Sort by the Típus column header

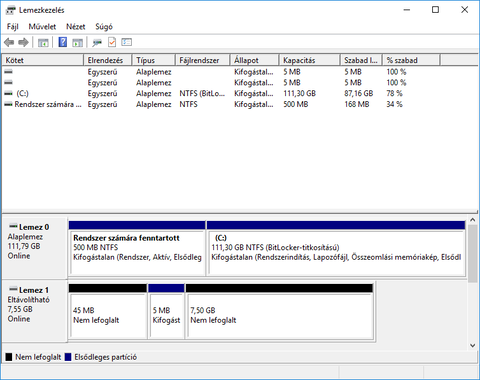tap(154, 60)
